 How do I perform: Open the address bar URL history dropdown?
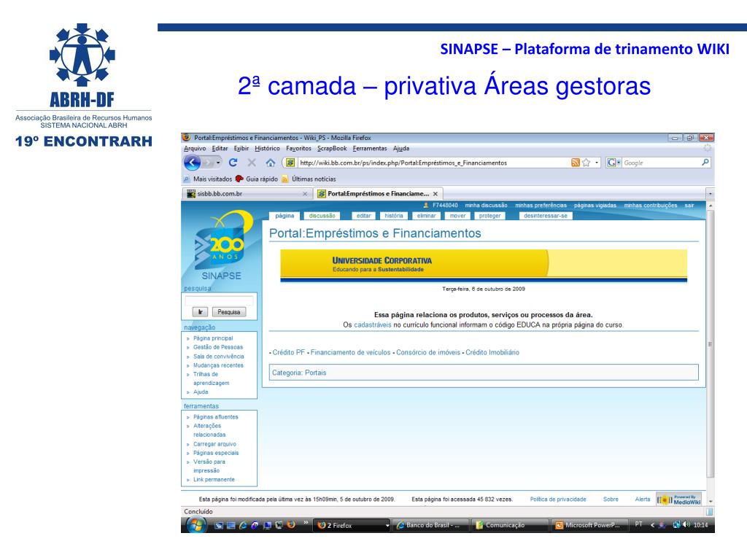(x=597, y=163)
